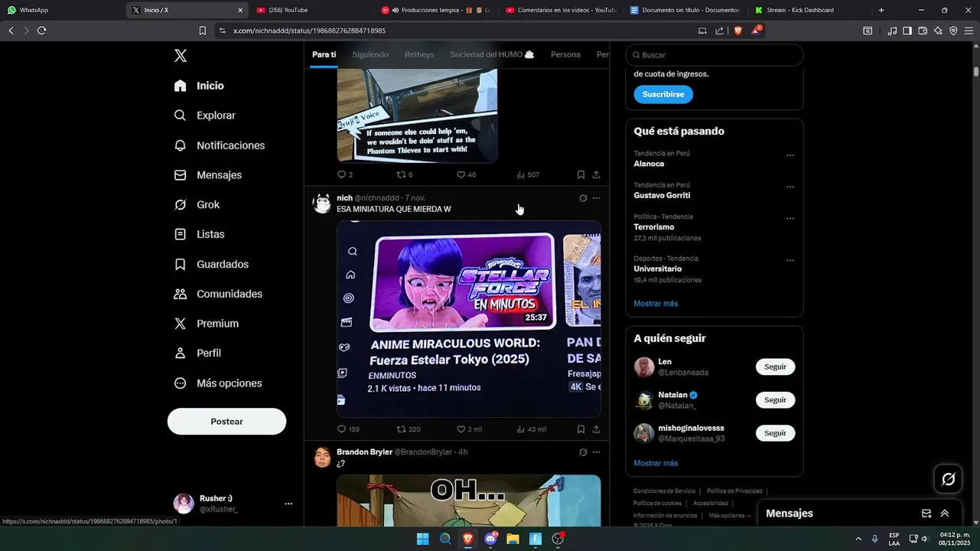Open Grok from the left navigation
Image resolution: width=980 pixels, height=551 pixels.
[x=197, y=205]
